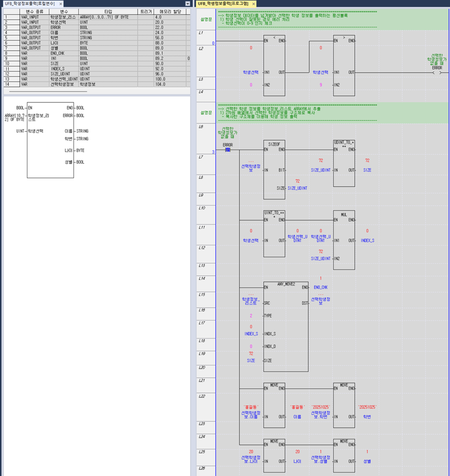Image resolution: width=450 pixels, height=476 pixels.
Task: Select the less-than comparison block
Action: tap(274, 66)
